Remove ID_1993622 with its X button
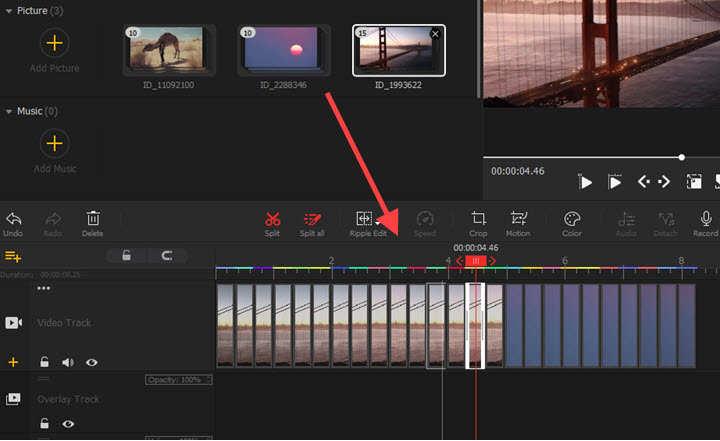Screen dimensions: 720x441 tap(435, 34)
